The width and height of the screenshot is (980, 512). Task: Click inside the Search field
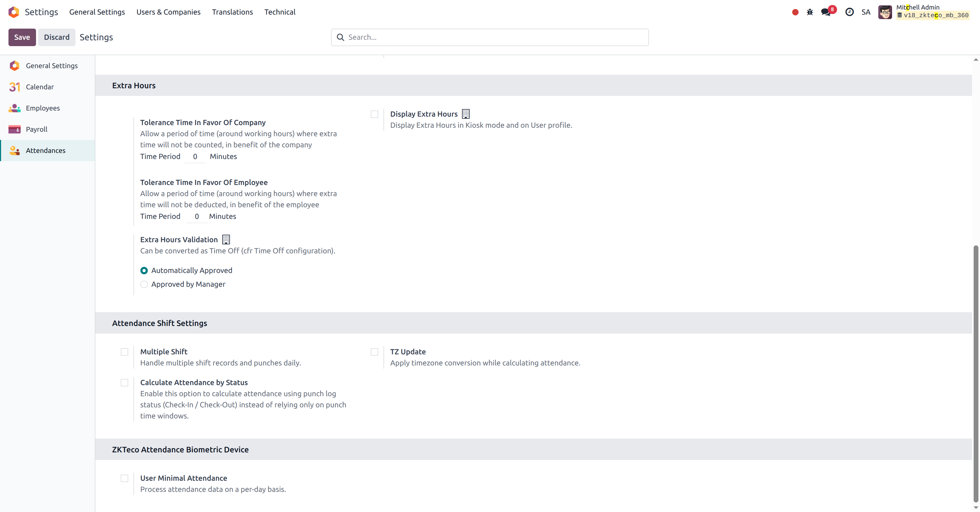click(x=489, y=37)
